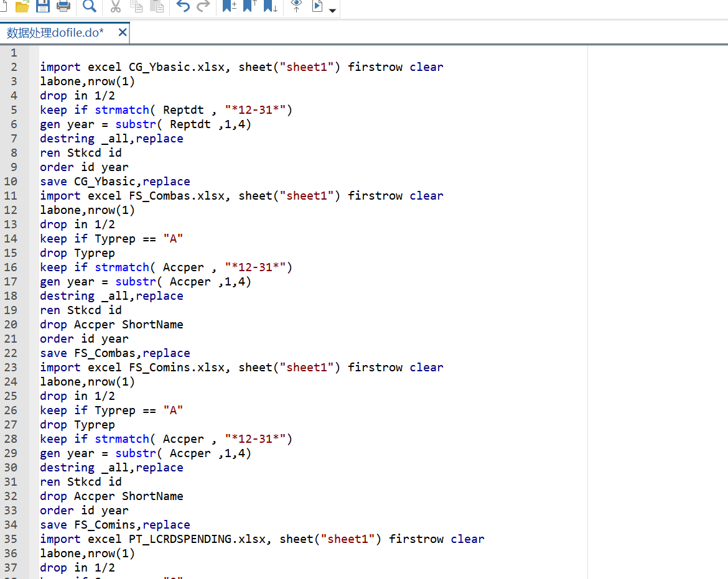Undo the last edit
728x579 pixels.
(183, 6)
